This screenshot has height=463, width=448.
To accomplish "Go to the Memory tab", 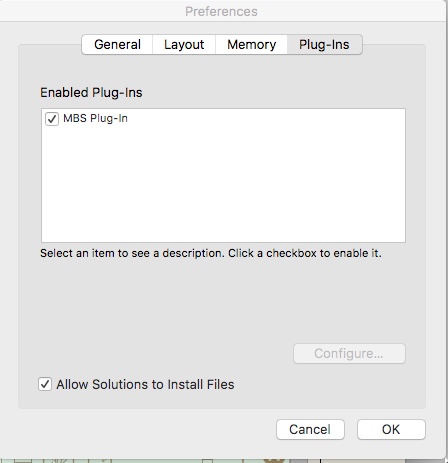I will pos(251,44).
